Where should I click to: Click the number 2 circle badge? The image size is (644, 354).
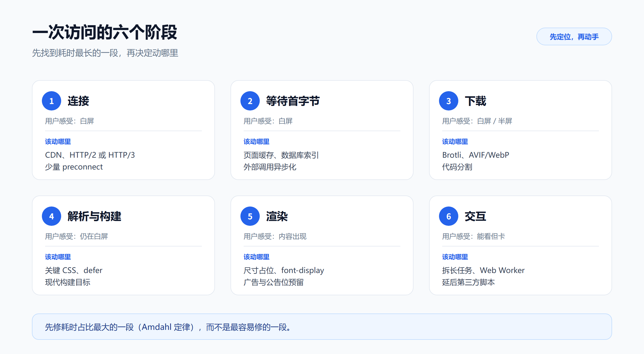pos(250,101)
